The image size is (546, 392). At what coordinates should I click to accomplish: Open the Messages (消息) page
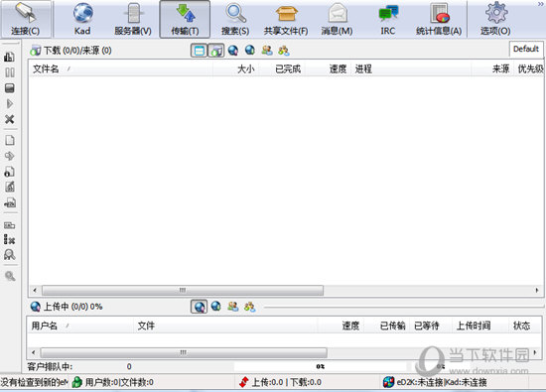click(337, 19)
